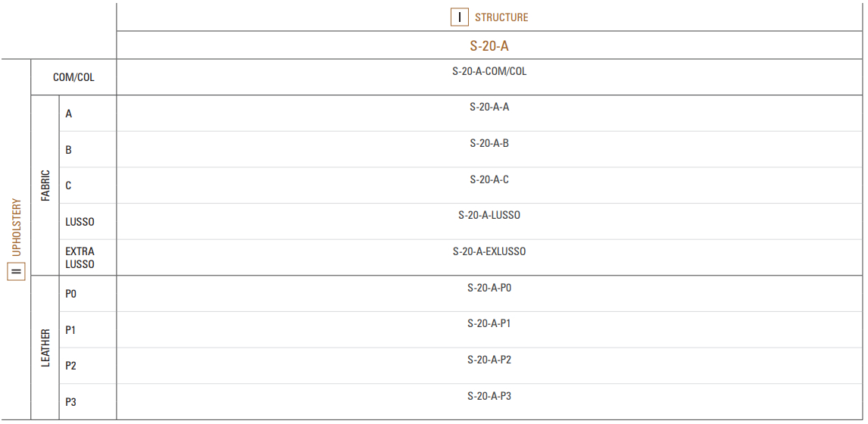Click the S-20-A-A code
This screenshot has height=424, width=868.
[489, 108]
